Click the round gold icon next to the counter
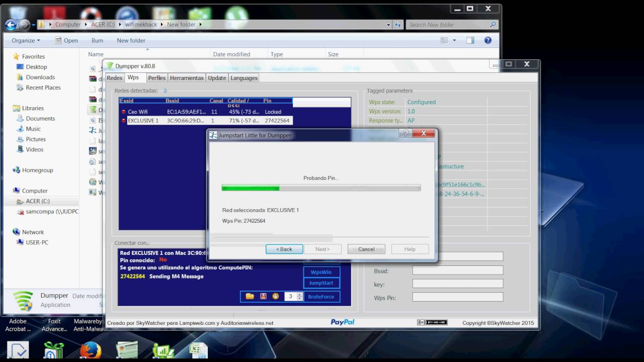Image resolution: width=644 pixels, height=362 pixels. click(276, 297)
